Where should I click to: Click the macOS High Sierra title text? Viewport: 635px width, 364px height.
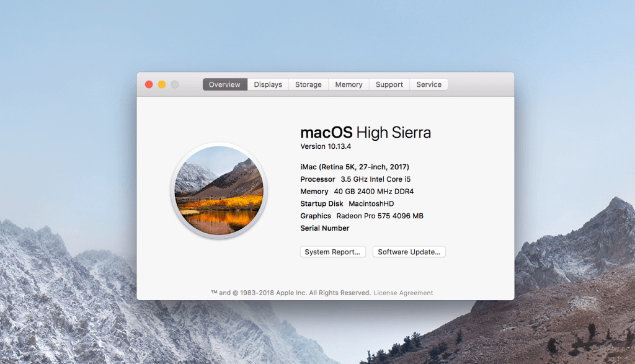coord(365,132)
